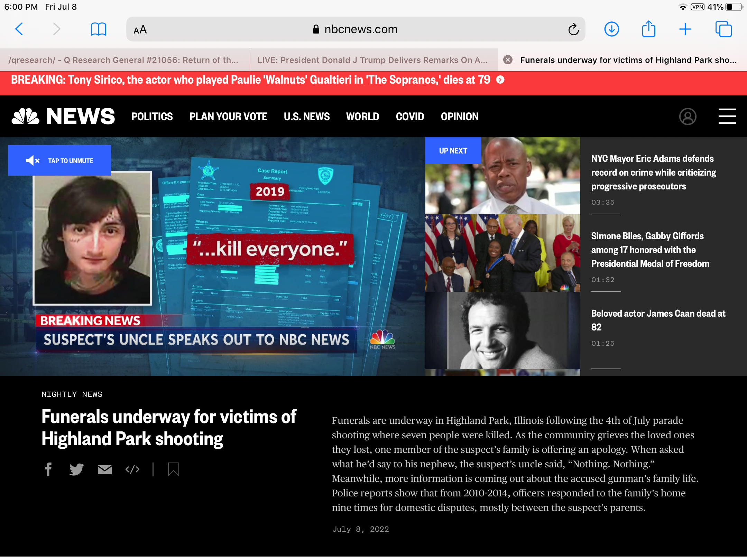The image size is (747, 560).
Task: Share the article by email envelope icon
Action: pyautogui.click(x=105, y=469)
